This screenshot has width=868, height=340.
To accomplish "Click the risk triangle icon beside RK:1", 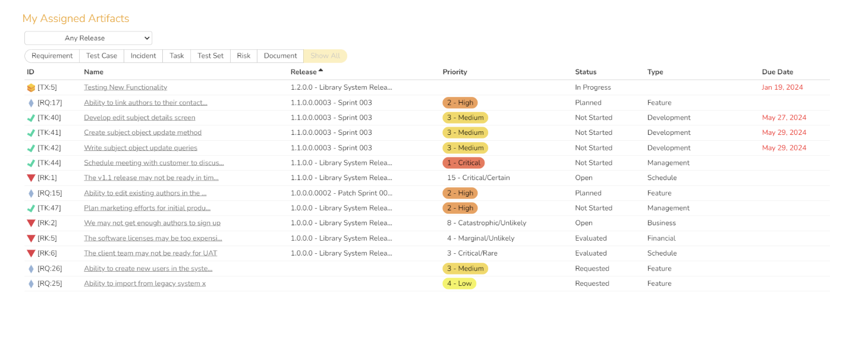I will pos(31,178).
